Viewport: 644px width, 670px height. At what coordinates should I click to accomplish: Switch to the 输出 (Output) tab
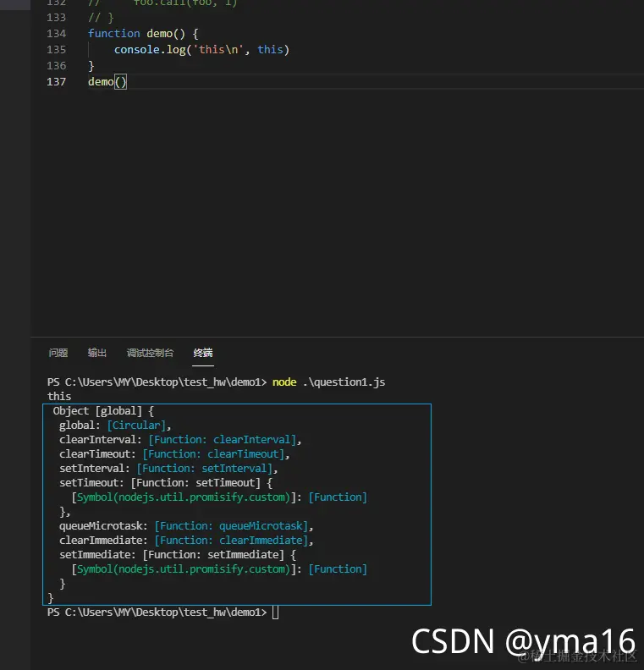(97, 353)
